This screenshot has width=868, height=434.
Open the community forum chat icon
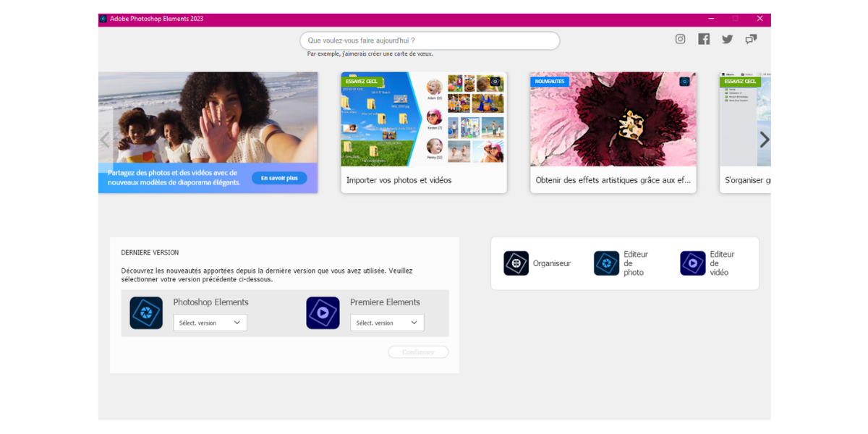tap(752, 39)
